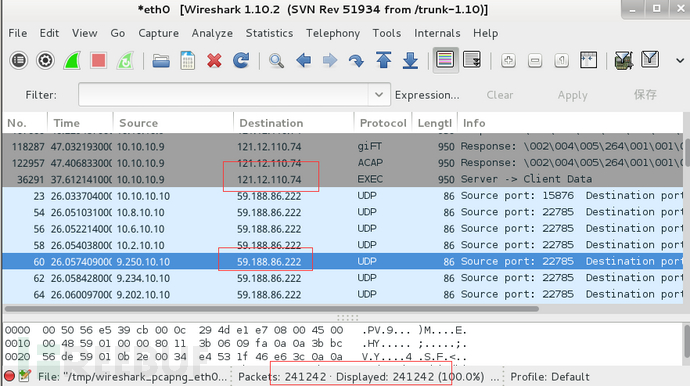Viewport: 690px width, 386px height.
Task: Open a capture file folder icon
Action: pyautogui.click(x=161, y=61)
